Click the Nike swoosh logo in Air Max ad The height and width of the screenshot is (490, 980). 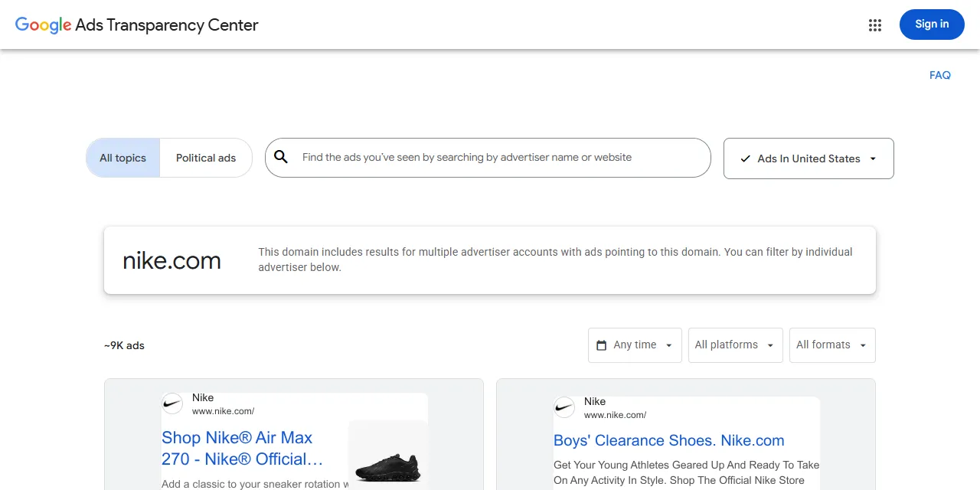[172, 404]
